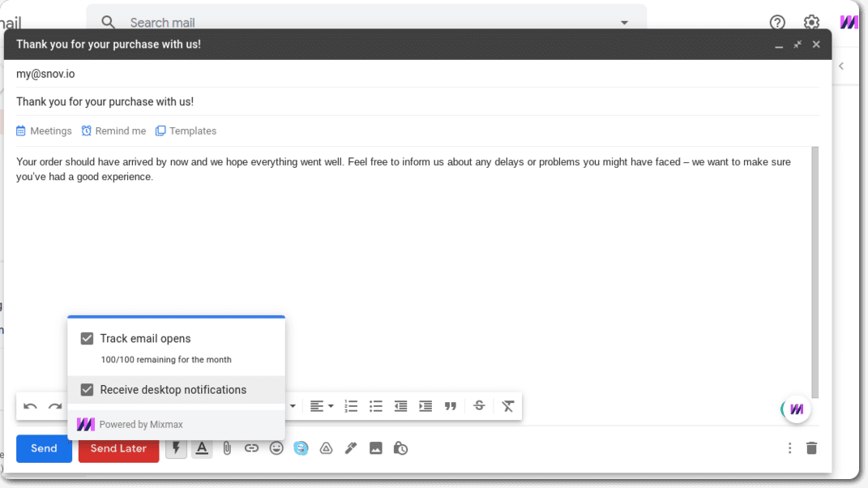Toggle strikethrough formatting
868x488 pixels.
(x=479, y=406)
